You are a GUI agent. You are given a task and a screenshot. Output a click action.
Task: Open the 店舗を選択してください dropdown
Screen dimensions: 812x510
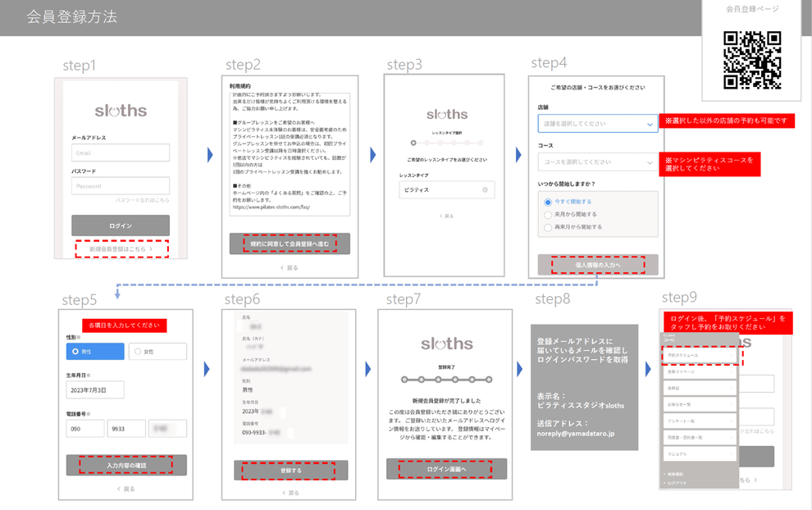(x=598, y=124)
